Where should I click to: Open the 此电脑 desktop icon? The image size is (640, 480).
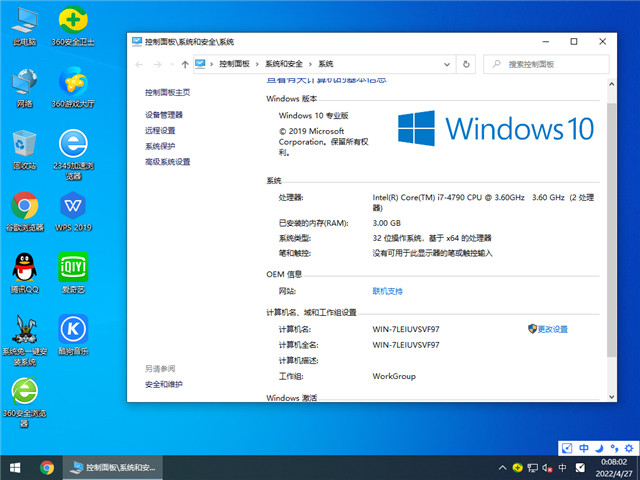pos(24,27)
